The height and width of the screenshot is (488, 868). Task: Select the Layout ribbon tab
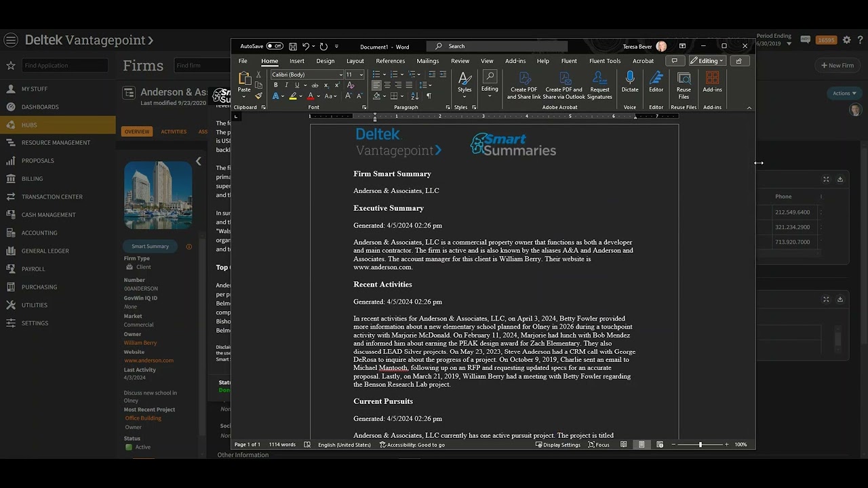pyautogui.click(x=355, y=61)
